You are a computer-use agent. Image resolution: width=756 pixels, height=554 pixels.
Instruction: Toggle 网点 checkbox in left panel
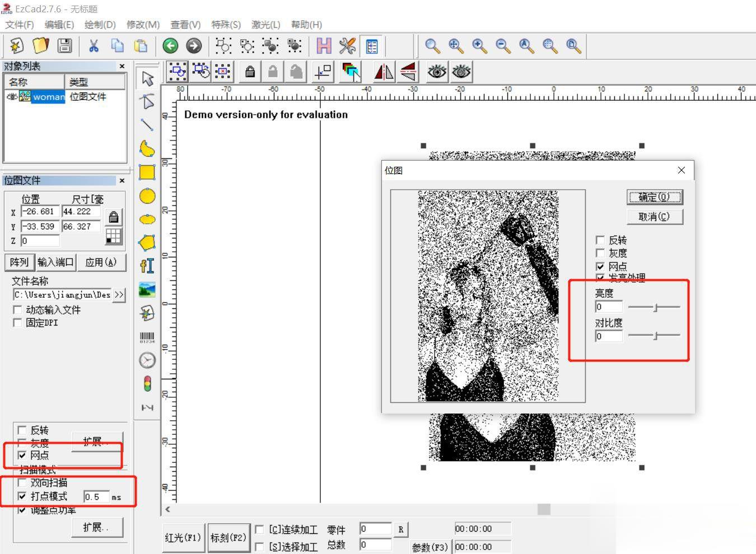click(x=22, y=455)
